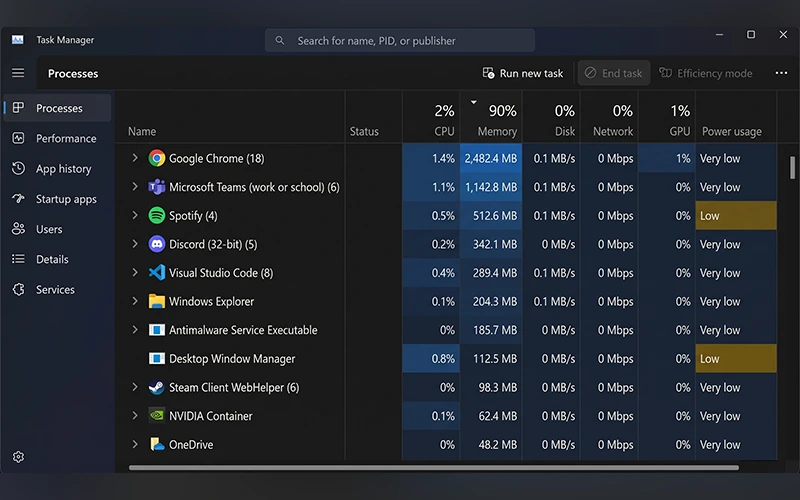Image resolution: width=800 pixels, height=500 pixels.
Task: Sort by the Power usage column header
Action: click(736, 117)
